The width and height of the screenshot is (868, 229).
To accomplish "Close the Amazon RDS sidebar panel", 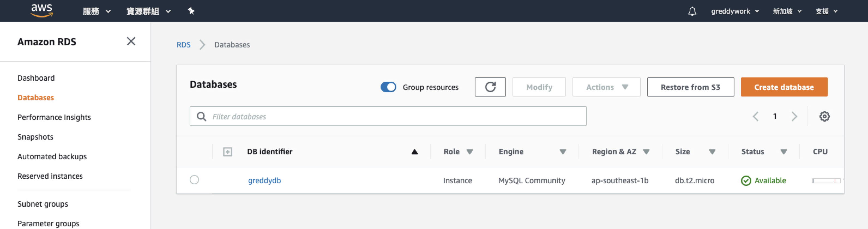I will [x=131, y=41].
